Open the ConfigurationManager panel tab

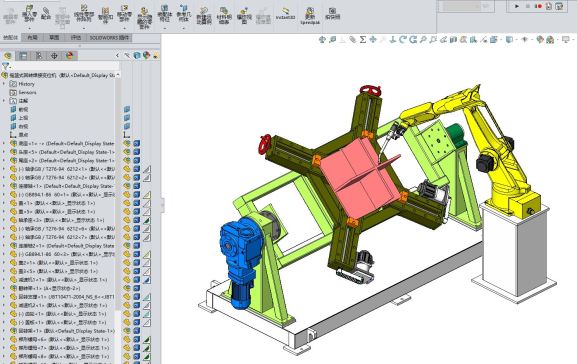tap(39, 56)
